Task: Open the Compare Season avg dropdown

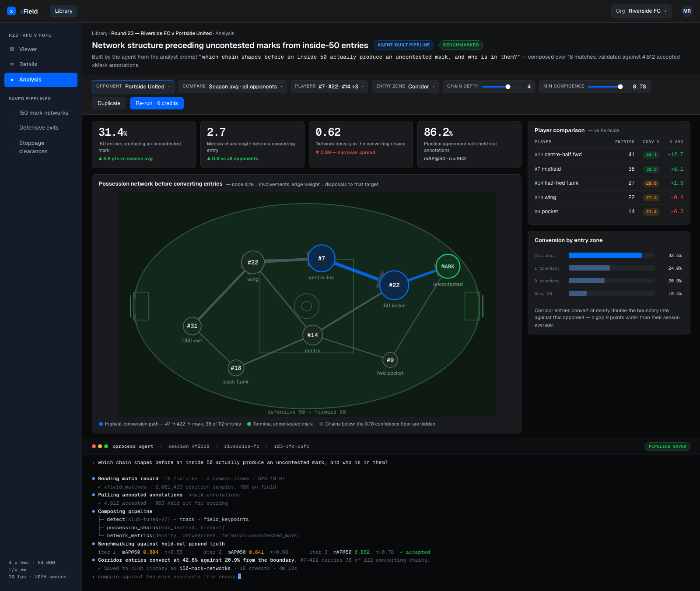Action: pyautogui.click(x=232, y=87)
